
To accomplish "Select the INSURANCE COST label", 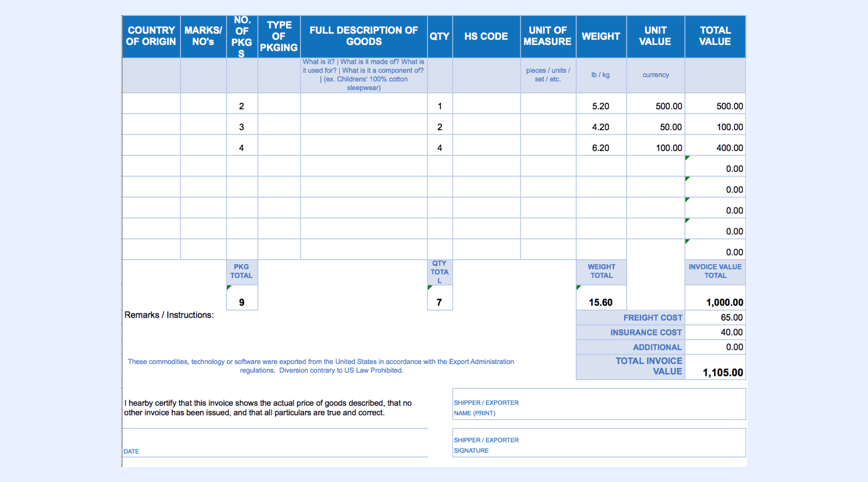I will click(x=631, y=333).
